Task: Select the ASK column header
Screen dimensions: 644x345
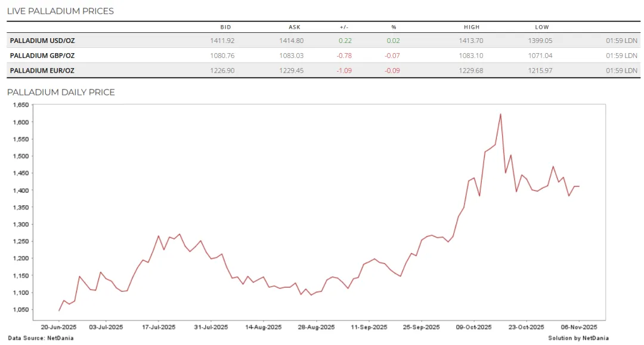Action: pyautogui.click(x=295, y=27)
